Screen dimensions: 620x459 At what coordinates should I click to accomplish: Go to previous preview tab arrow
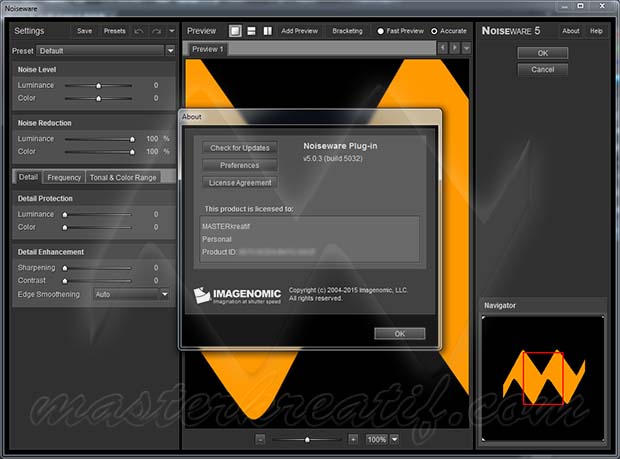click(443, 48)
